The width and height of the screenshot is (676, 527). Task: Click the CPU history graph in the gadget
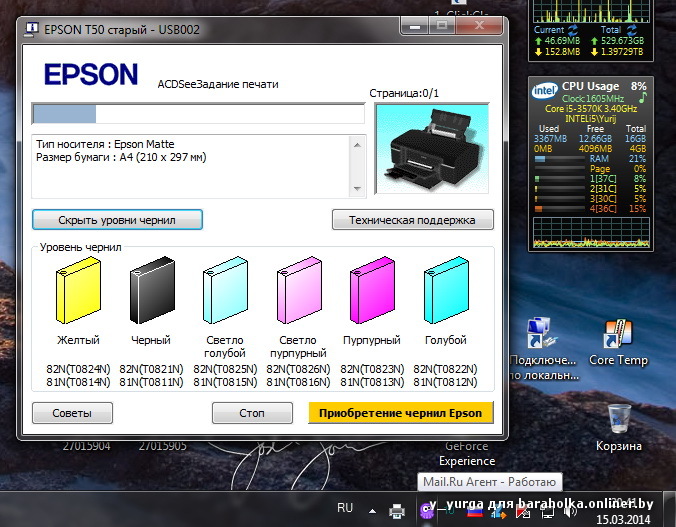pos(591,233)
